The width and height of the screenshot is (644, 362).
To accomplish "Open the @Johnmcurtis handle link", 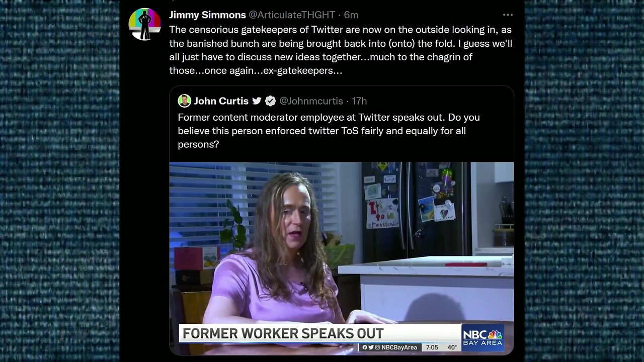I will (x=311, y=101).
